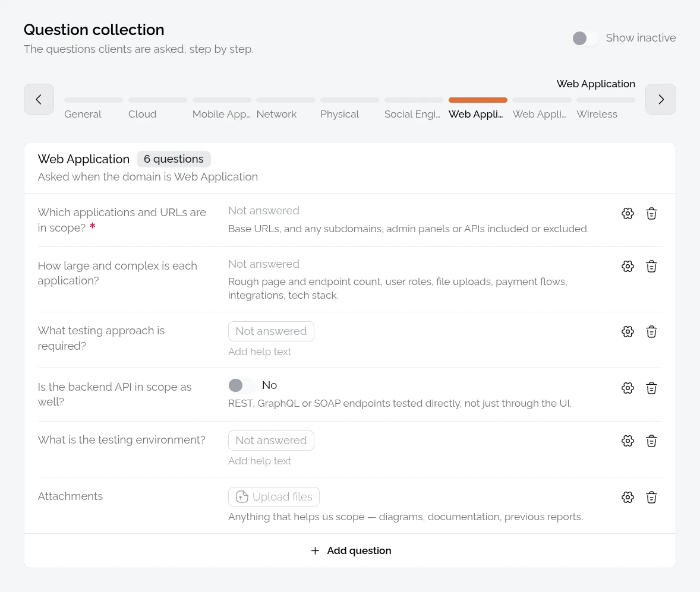Open settings for backend API question

[x=628, y=388]
